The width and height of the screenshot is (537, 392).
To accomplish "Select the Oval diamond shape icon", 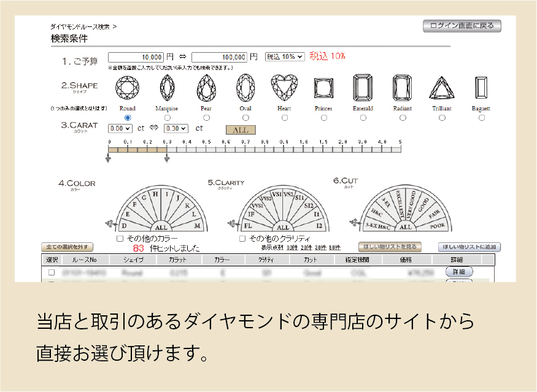I will click(x=245, y=88).
